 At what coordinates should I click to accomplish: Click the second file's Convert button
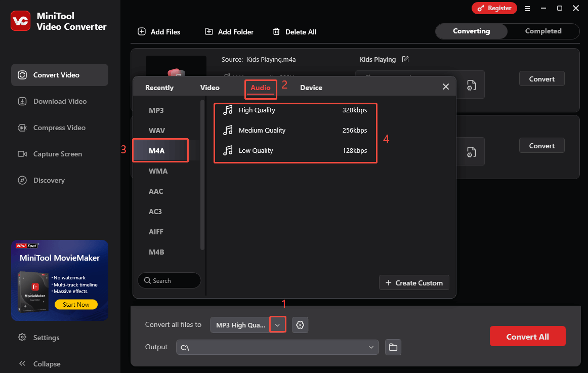coord(541,145)
